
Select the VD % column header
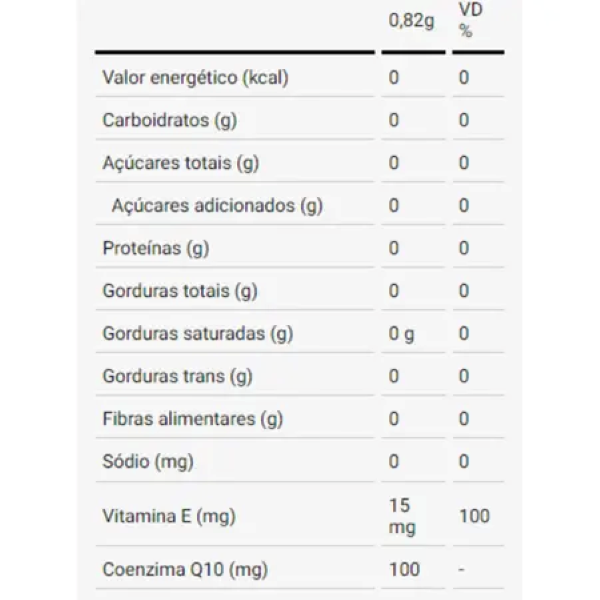[x=471, y=20]
